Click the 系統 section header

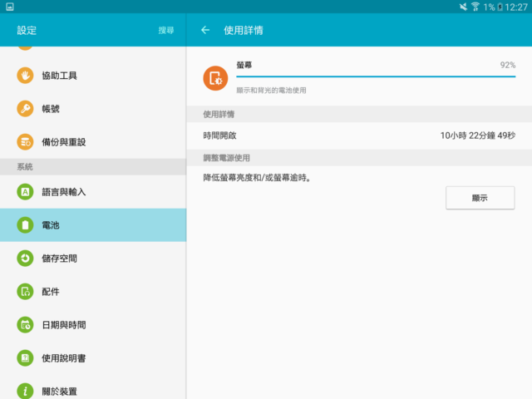(x=93, y=167)
